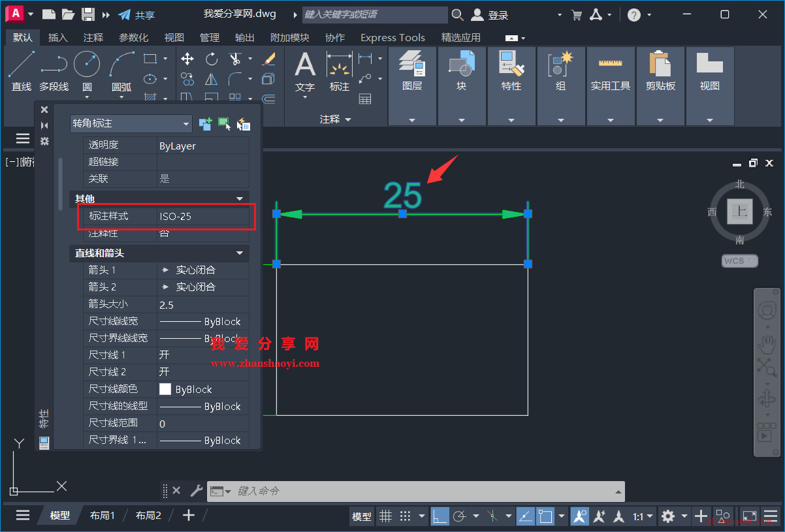Click the Save icon
The image size is (785, 532).
tap(88, 14)
